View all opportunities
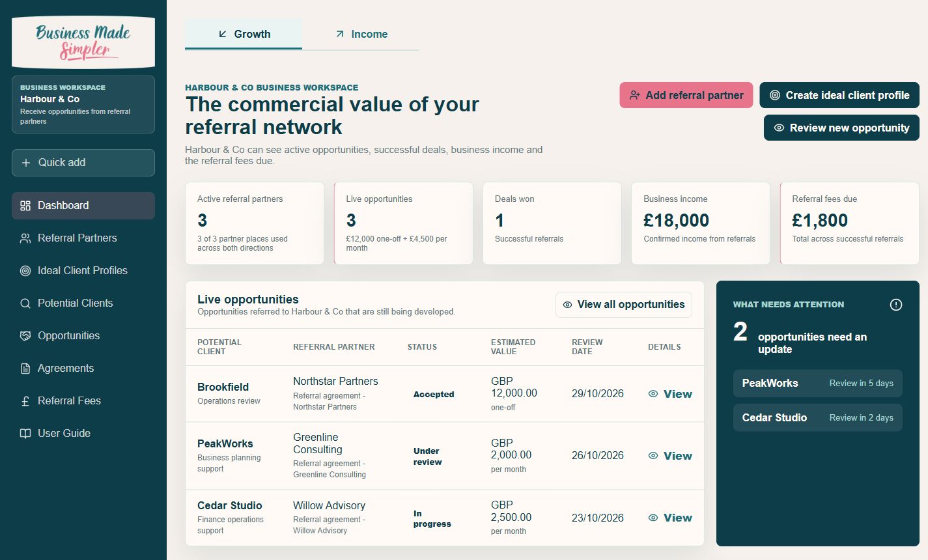This screenshot has width=928, height=560. click(x=624, y=305)
